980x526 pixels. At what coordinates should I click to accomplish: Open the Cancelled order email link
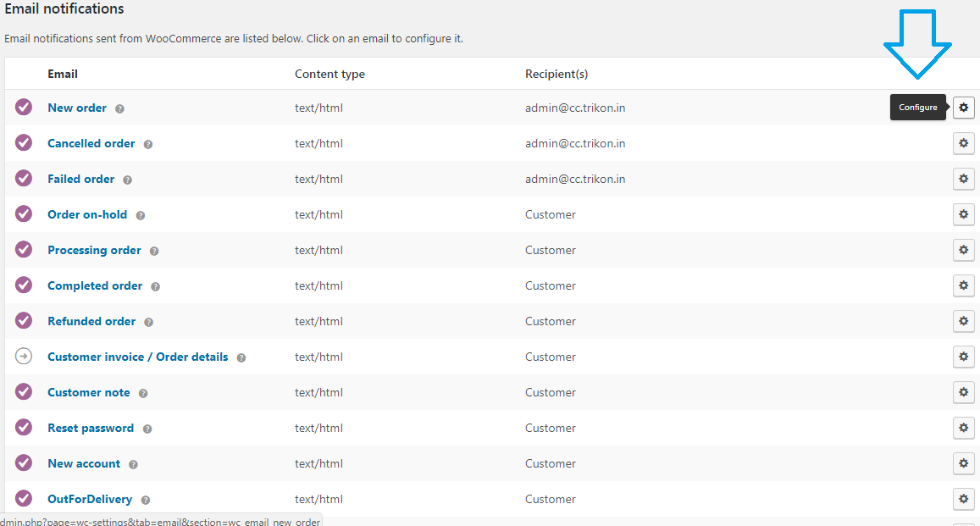click(x=91, y=143)
